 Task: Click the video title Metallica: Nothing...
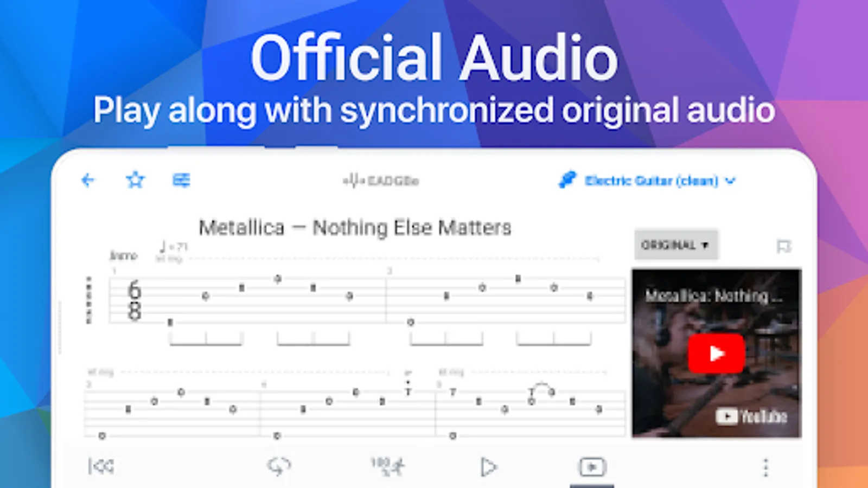pyautogui.click(x=713, y=296)
